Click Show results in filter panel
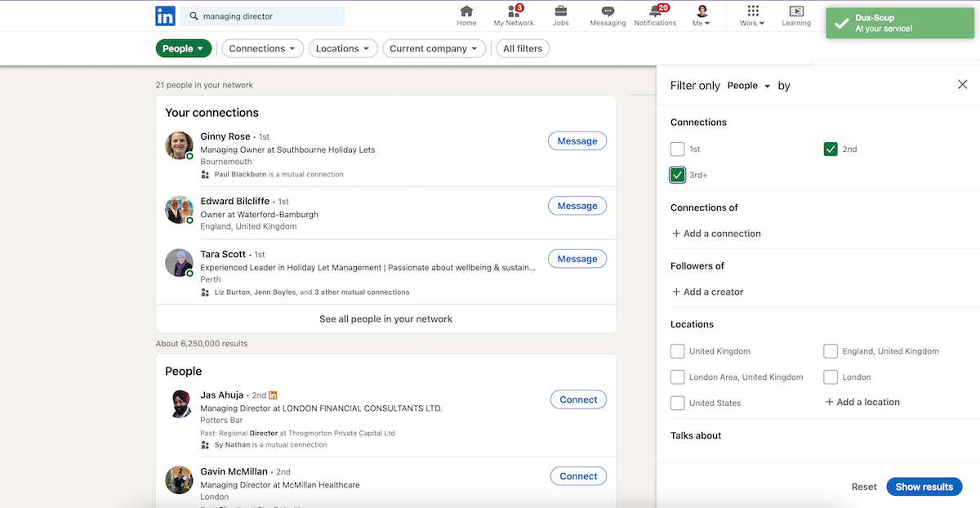Viewport: 980px width, 508px height. tap(924, 486)
